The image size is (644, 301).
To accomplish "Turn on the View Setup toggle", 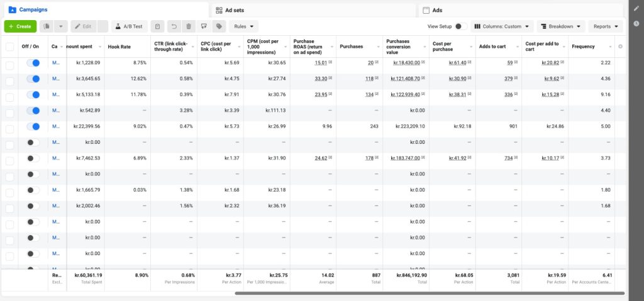I will tap(460, 26).
